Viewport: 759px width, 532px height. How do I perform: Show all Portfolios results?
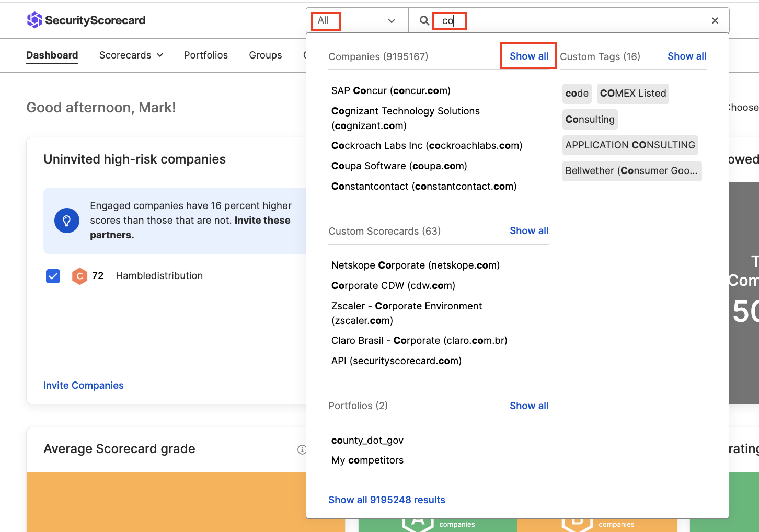(529, 406)
